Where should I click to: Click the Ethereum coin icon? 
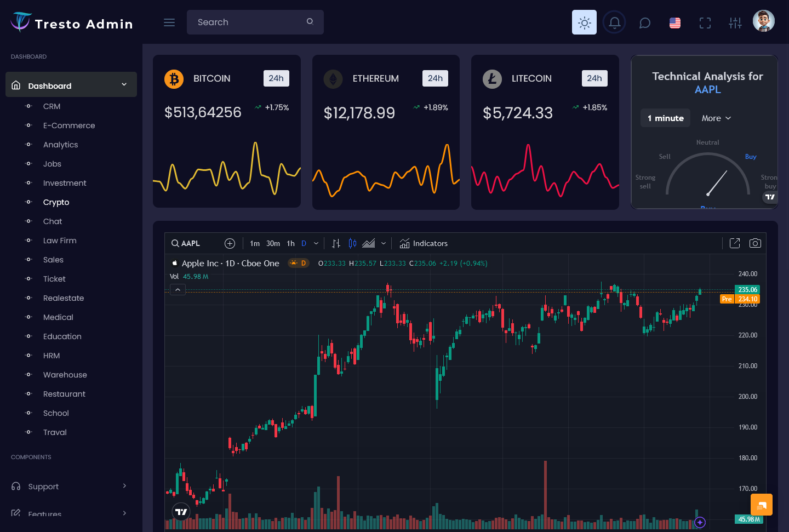point(333,79)
